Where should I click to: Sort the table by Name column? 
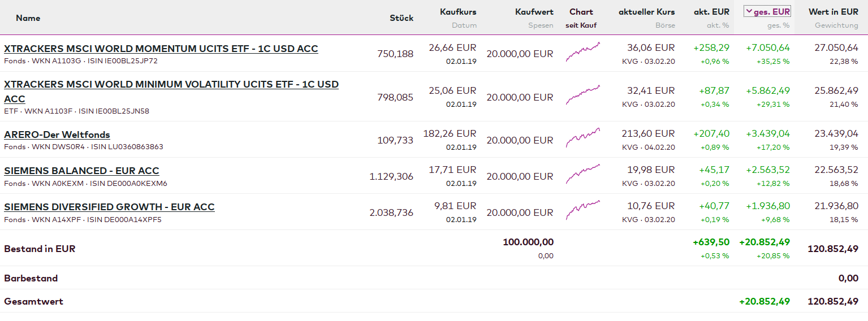click(28, 18)
